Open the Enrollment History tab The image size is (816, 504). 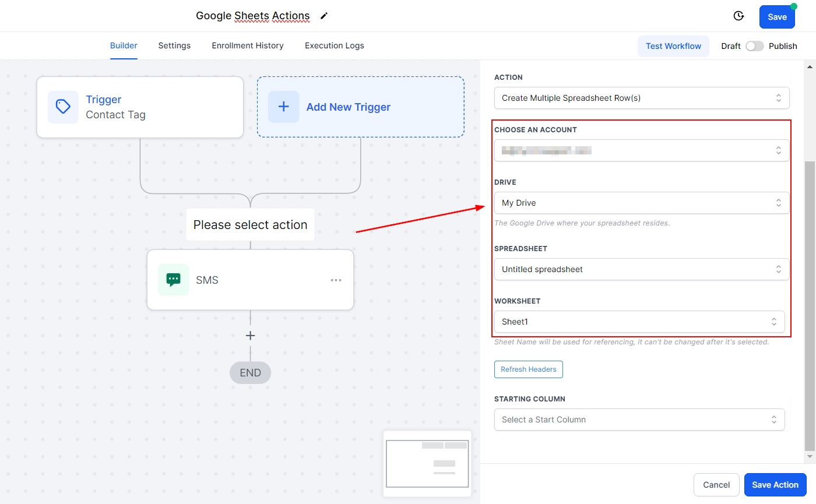pos(247,45)
